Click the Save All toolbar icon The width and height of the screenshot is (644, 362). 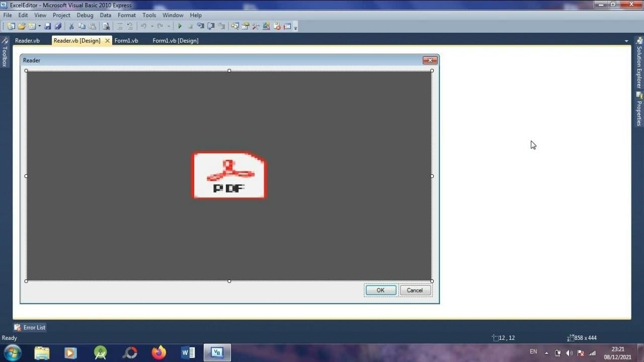coord(58,26)
